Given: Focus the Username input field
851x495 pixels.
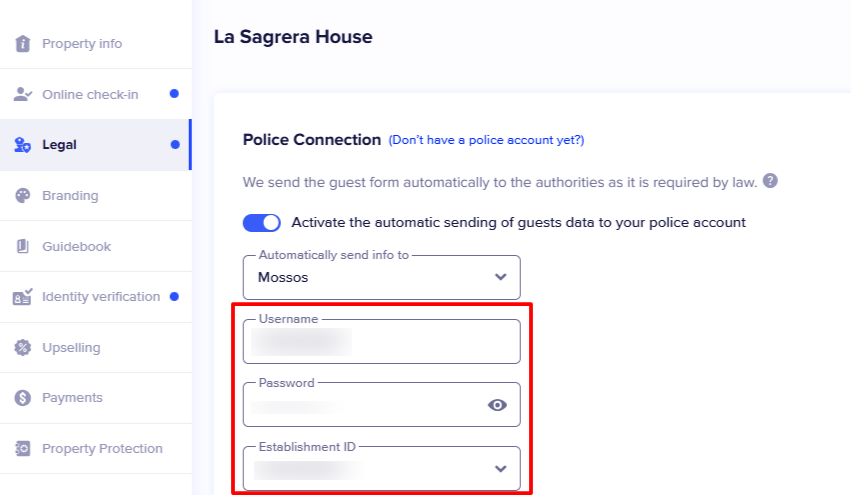Looking at the screenshot, I should coord(382,341).
